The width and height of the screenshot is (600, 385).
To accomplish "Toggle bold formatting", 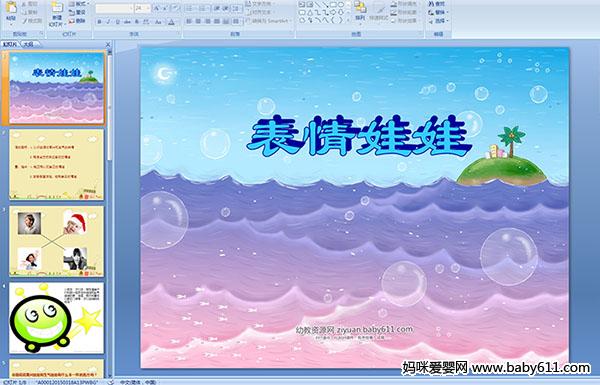I will [x=99, y=22].
